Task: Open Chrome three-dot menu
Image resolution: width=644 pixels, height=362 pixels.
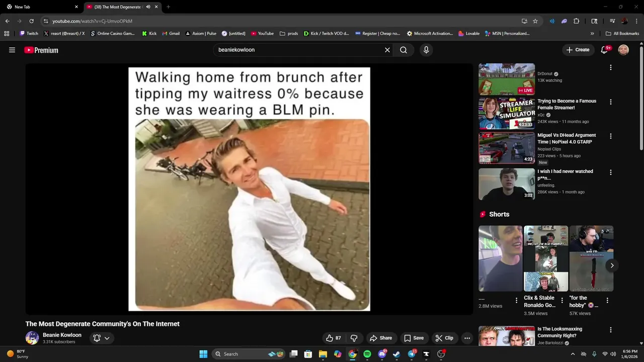Action: click(636, 21)
